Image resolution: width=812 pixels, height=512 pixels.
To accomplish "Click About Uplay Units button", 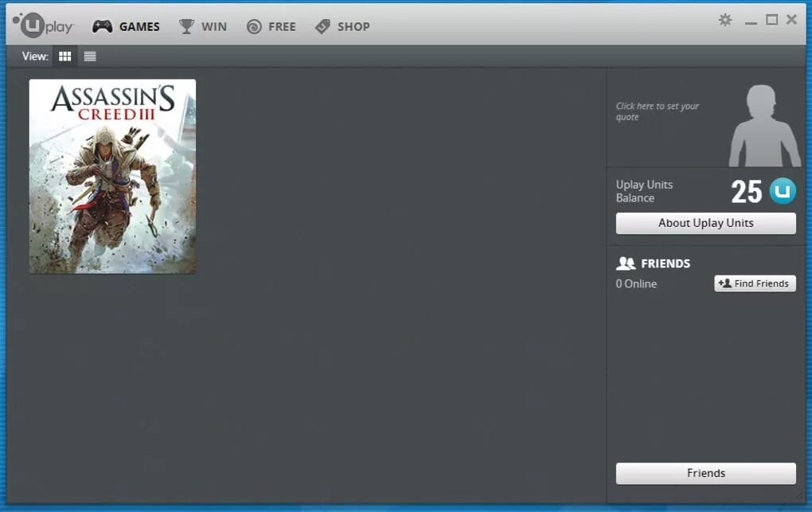I will [706, 223].
